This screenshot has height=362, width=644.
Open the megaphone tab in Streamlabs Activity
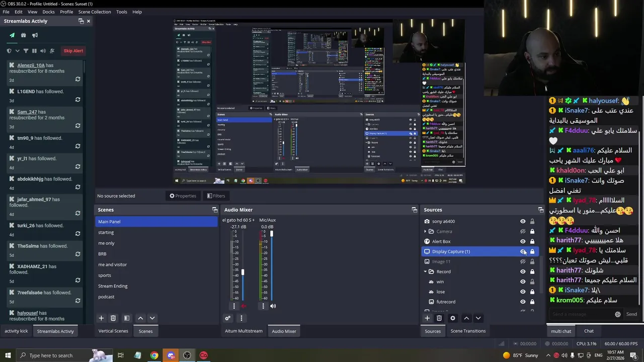(x=35, y=35)
